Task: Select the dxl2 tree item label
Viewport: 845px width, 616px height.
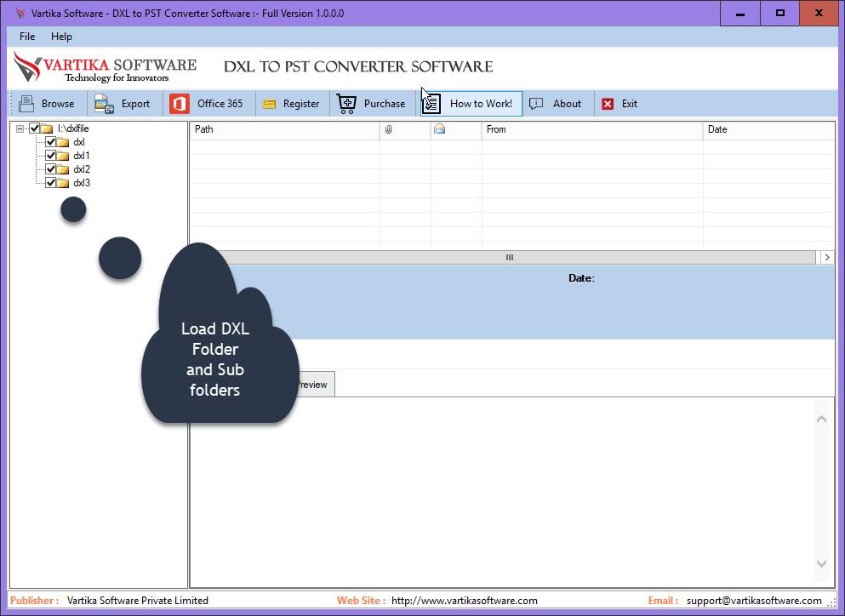Action: pos(82,169)
